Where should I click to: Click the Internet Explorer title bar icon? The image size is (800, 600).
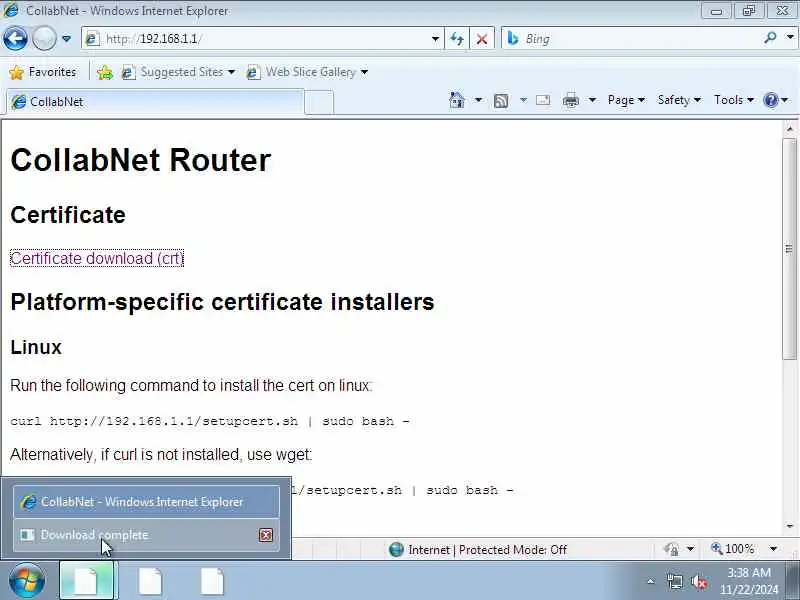coord(11,10)
